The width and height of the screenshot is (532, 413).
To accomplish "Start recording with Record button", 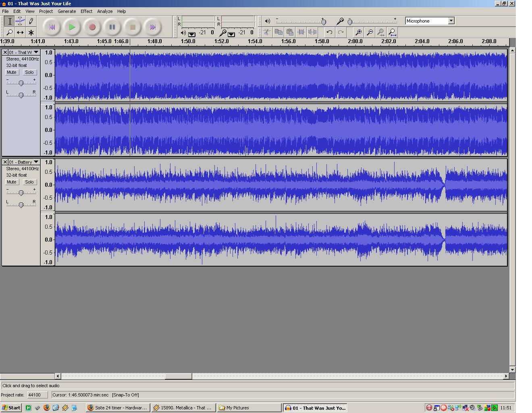I will (x=92, y=27).
